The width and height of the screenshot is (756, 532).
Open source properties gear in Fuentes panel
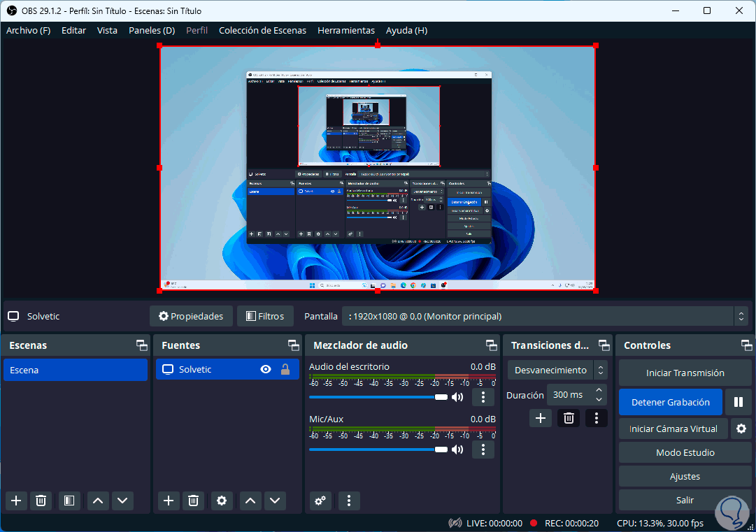pos(222,501)
